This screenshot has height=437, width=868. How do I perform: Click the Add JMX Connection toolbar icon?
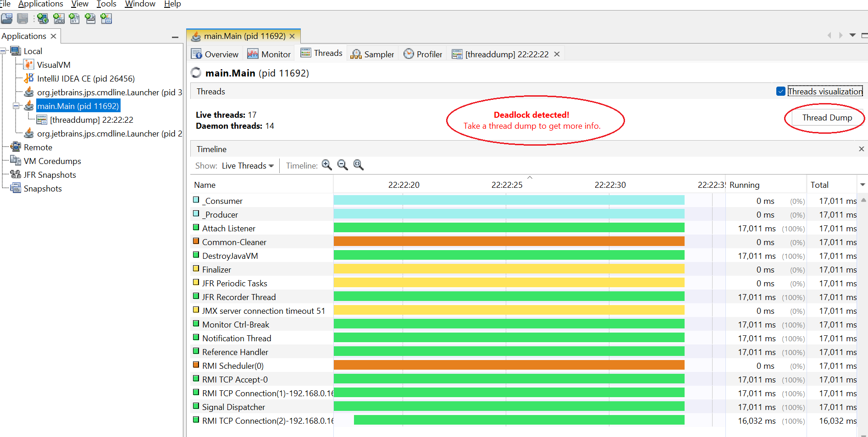[59, 19]
